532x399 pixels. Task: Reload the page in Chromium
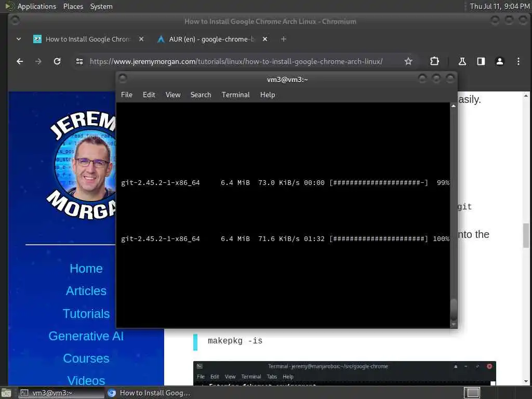click(57, 61)
